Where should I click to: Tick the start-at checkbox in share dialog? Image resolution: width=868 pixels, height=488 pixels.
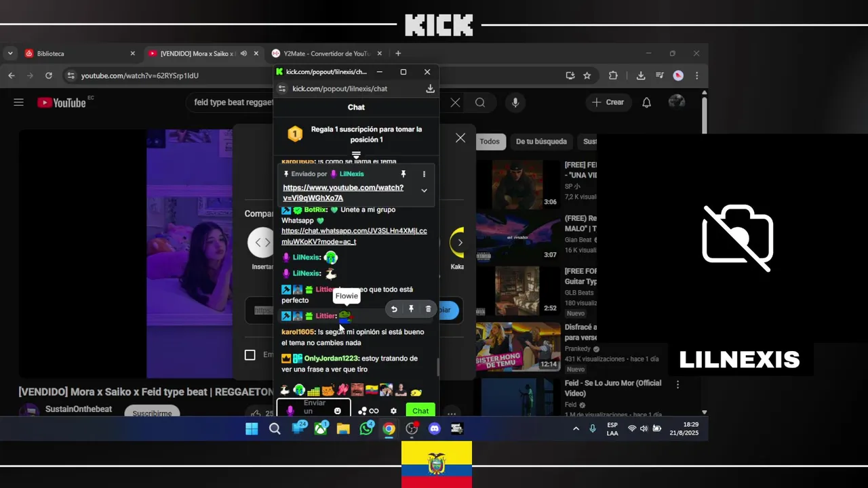(x=250, y=355)
